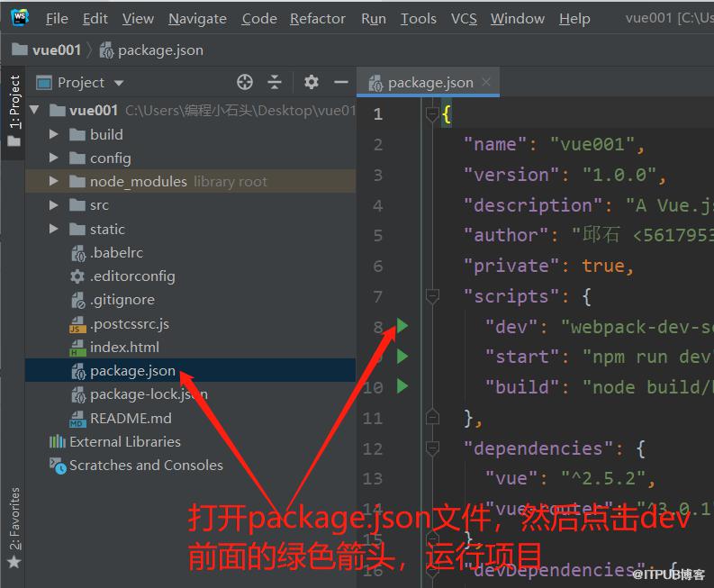Image resolution: width=714 pixels, height=588 pixels.
Task: Hide the Project panel with minus icon
Action: coord(341,83)
